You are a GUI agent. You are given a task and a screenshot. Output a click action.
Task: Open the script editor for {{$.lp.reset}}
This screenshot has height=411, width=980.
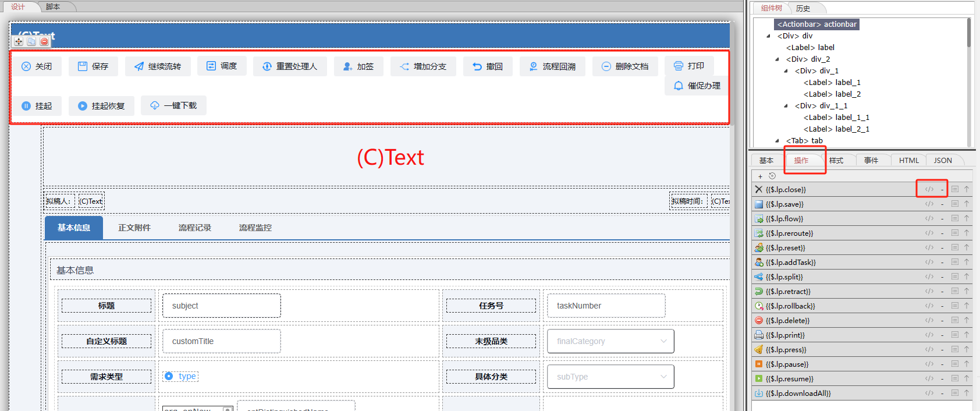(x=929, y=247)
